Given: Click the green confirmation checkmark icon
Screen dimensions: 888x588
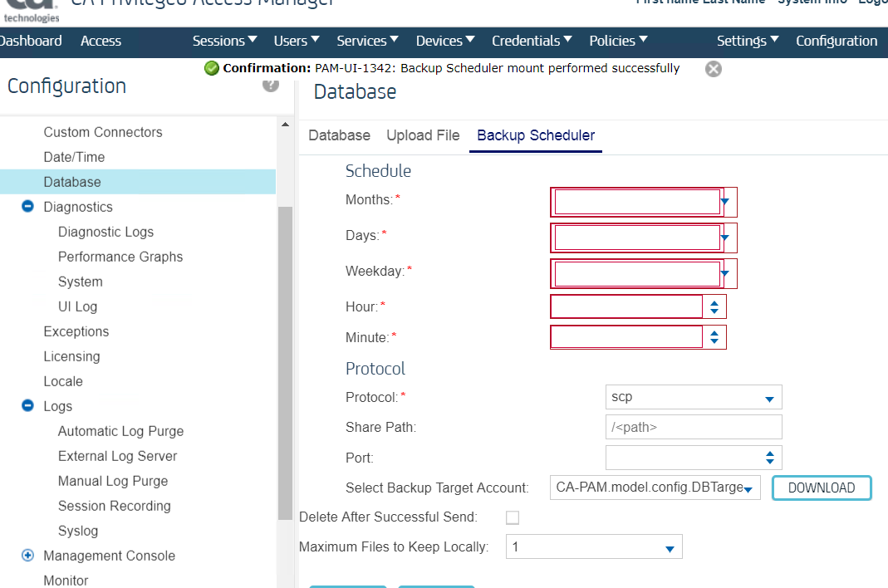Looking at the screenshot, I should click(x=212, y=69).
